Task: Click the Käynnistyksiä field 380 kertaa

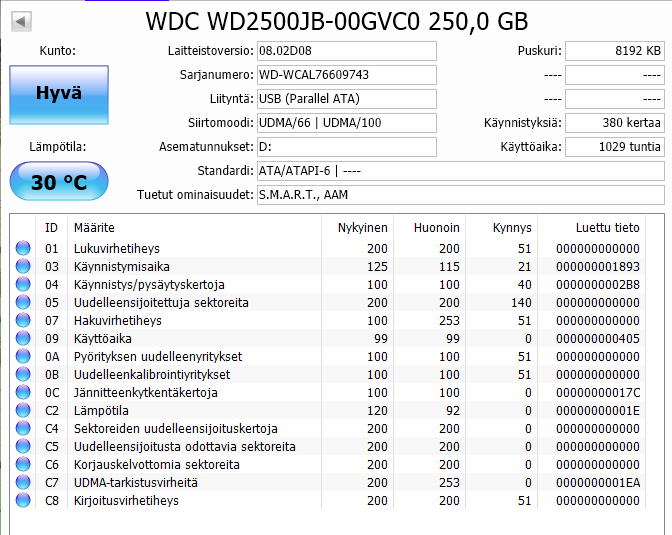Action: pyautogui.click(x=615, y=123)
